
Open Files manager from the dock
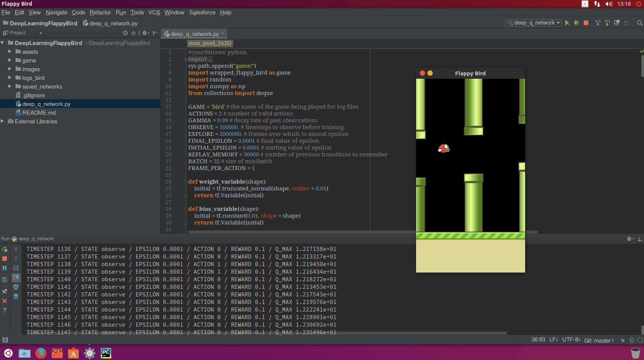click(x=24, y=353)
